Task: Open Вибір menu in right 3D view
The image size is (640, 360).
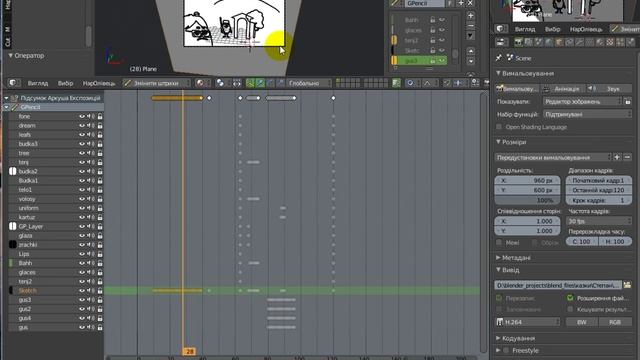Action: pos(552,29)
